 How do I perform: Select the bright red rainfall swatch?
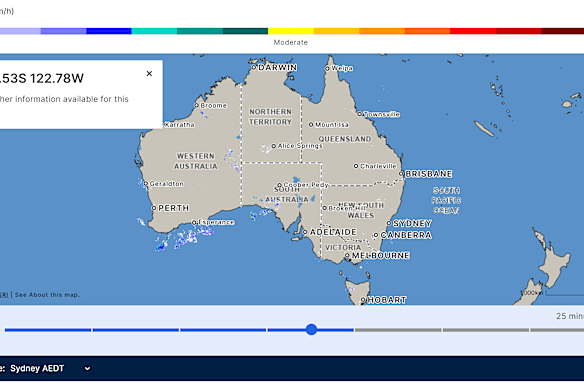(473, 31)
